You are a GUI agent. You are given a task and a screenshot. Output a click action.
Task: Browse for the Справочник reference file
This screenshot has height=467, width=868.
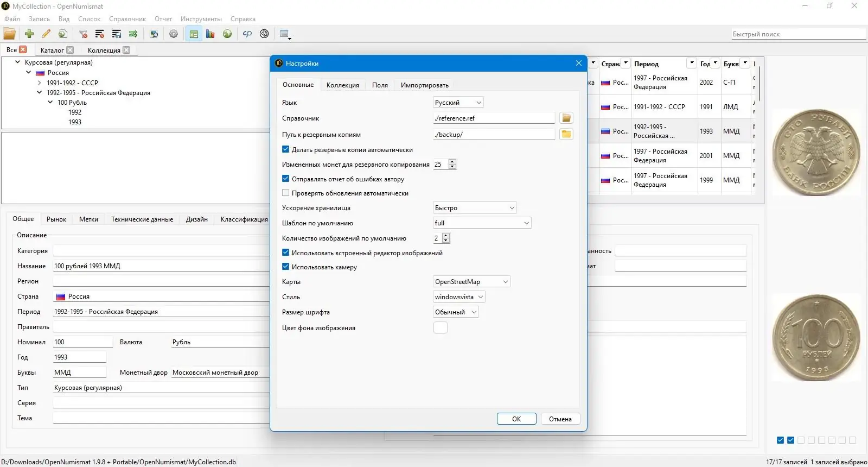coord(566,118)
